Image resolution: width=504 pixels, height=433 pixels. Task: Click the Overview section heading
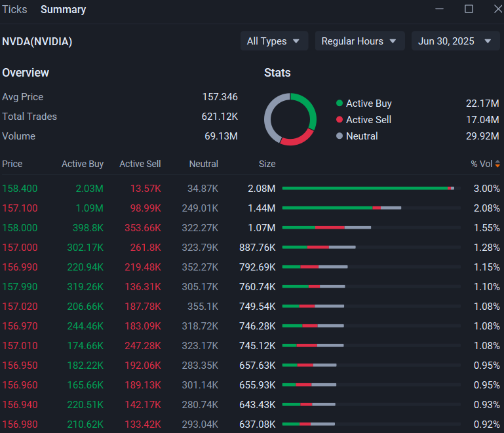pyautogui.click(x=26, y=73)
